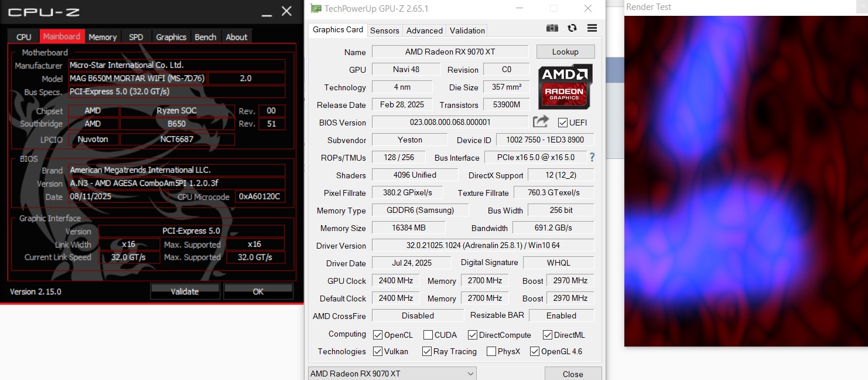This screenshot has height=380, width=868.
Task: Toggle the DirectCompute checkbox
Action: tap(473, 335)
